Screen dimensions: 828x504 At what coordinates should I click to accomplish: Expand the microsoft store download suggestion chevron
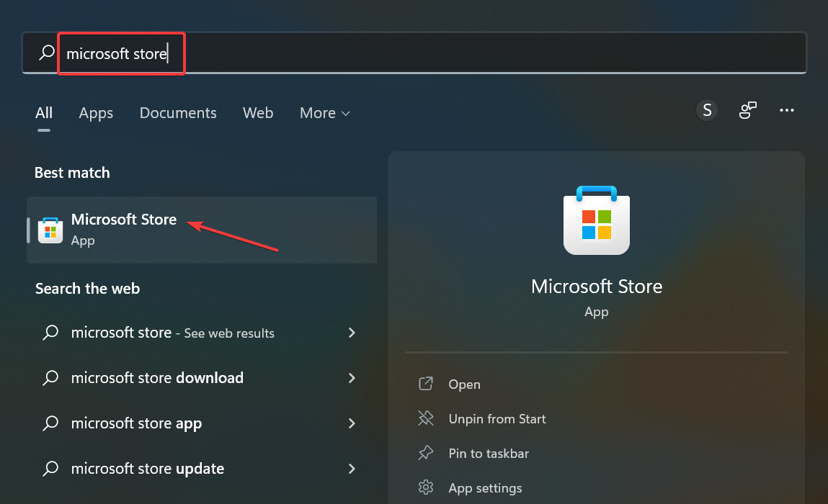click(x=352, y=377)
